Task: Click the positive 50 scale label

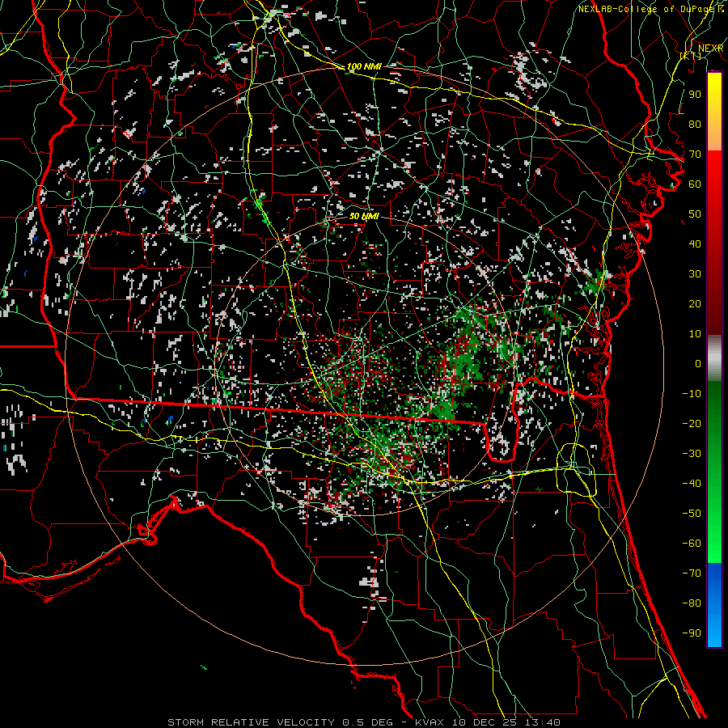Action: (695, 214)
